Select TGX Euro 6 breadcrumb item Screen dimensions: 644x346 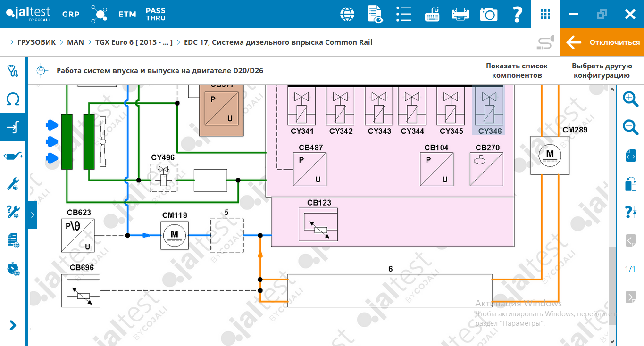tap(134, 42)
